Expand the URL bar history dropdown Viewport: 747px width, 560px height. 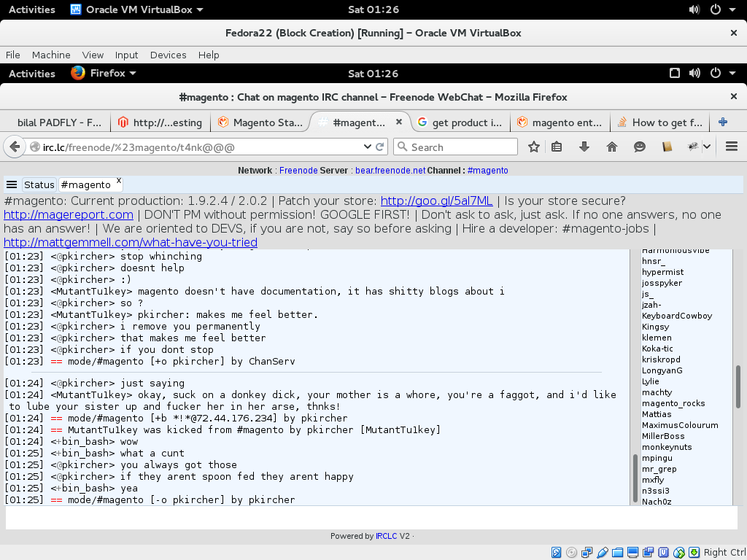367,147
